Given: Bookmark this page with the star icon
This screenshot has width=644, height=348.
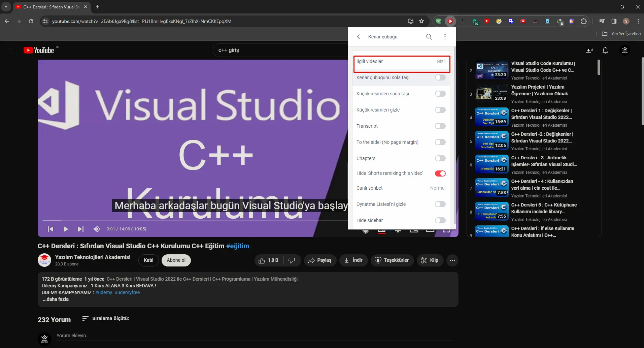Looking at the screenshot, I should point(421,21).
